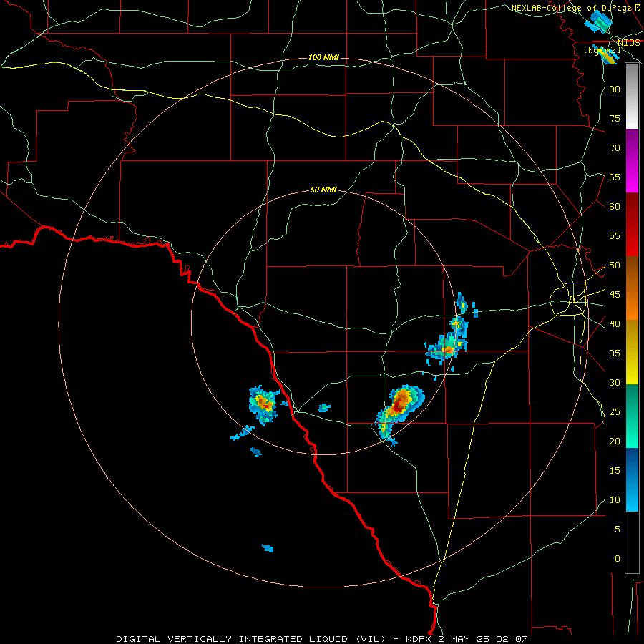
Task: Click the "40" value on the color scale
Action: tap(615, 324)
